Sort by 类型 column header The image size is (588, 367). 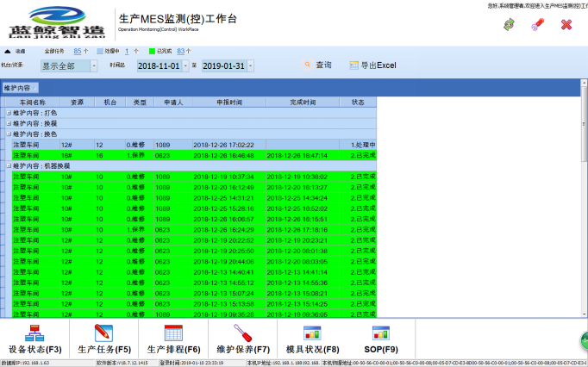click(x=140, y=103)
